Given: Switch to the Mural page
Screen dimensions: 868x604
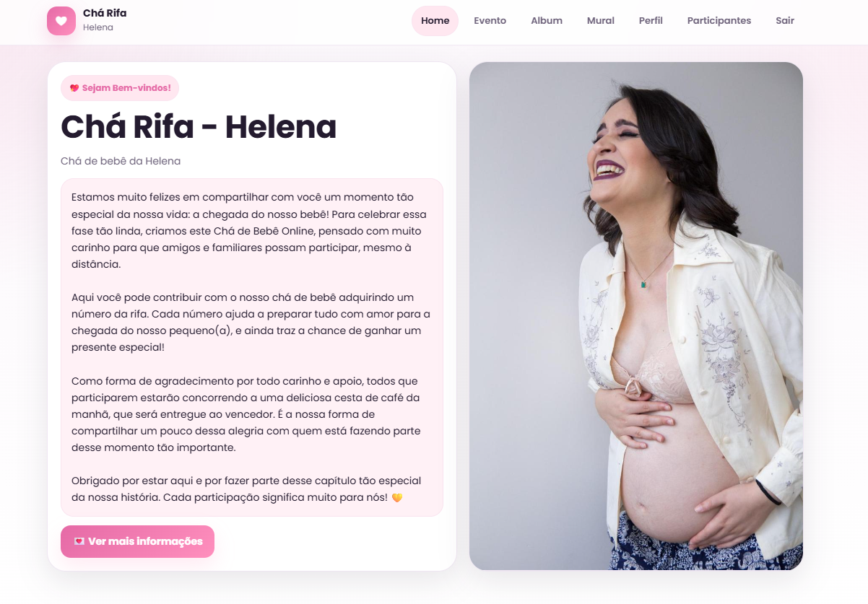Looking at the screenshot, I should pyautogui.click(x=600, y=21).
